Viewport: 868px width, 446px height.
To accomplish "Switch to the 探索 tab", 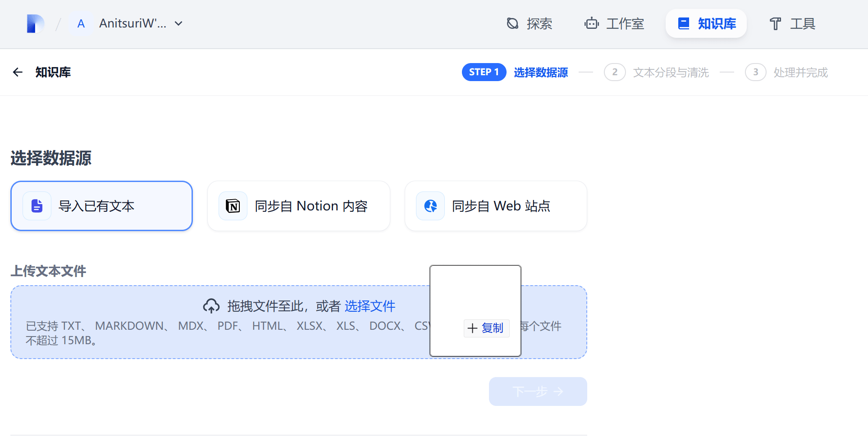I will point(530,23).
